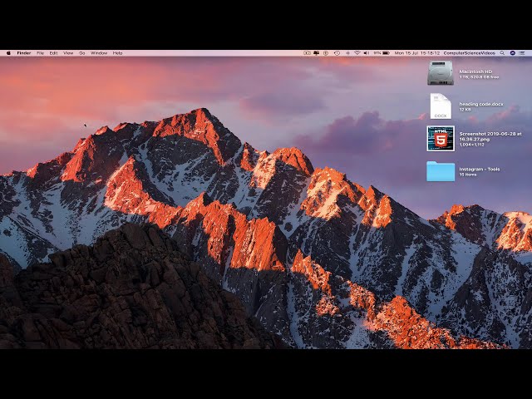The width and height of the screenshot is (532, 399).
Task: Click the date and time in menu bar
Action: [417, 53]
